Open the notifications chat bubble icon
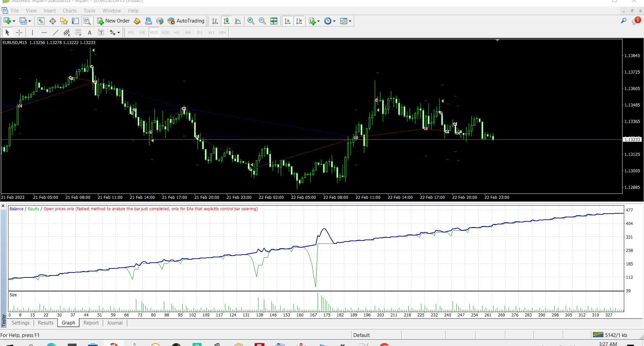The height and width of the screenshot is (346, 644). (x=636, y=21)
